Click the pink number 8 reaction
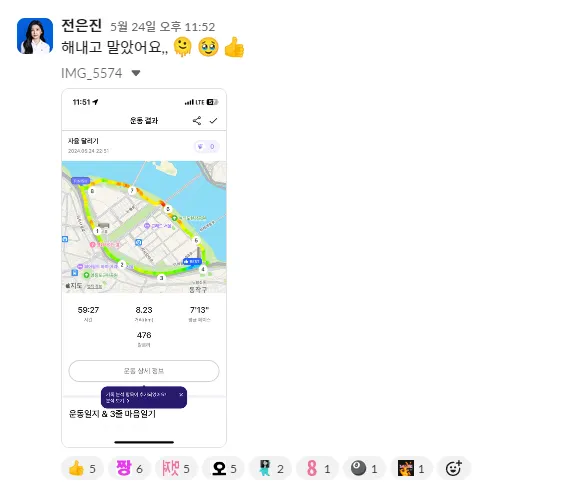Image resolution: width=579 pixels, height=489 pixels. click(x=317, y=469)
